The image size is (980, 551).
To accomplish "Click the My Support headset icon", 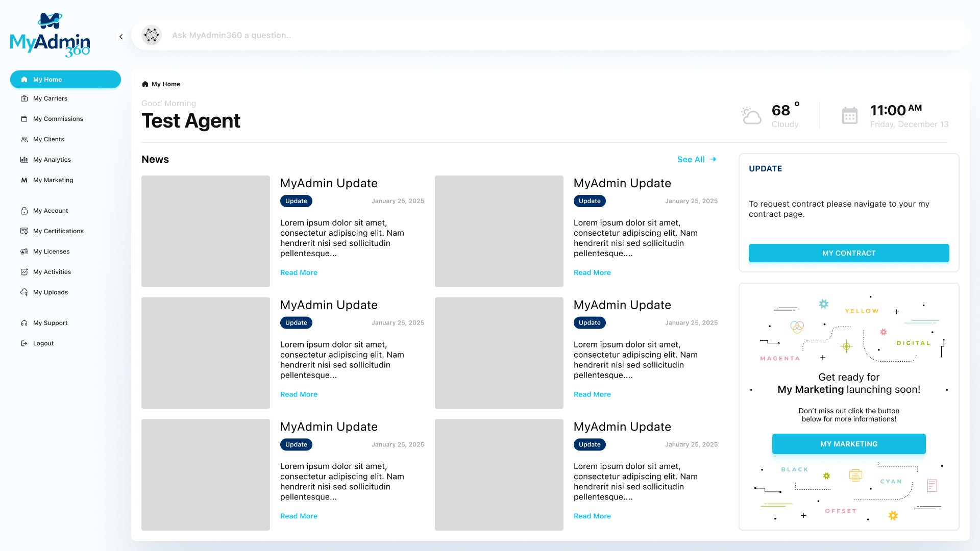I will [24, 323].
